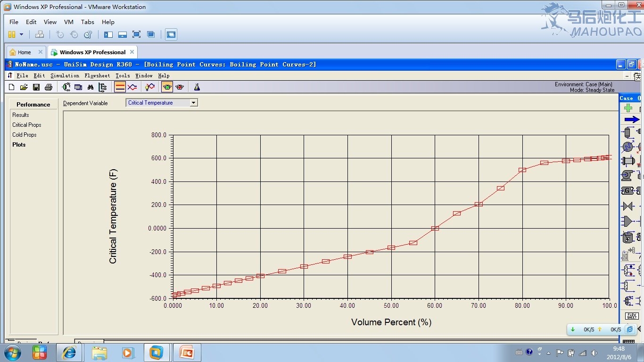Show the VMware library sidebar icon
Viewport: 644px width, 362px height.
point(108,34)
